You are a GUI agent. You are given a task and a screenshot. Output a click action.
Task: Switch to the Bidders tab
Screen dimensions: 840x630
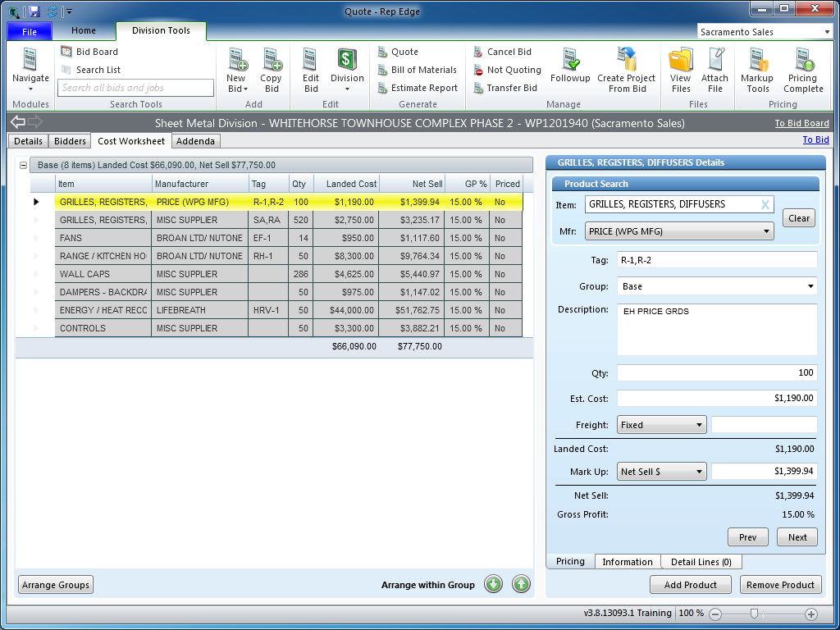click(x=70, y=141)
